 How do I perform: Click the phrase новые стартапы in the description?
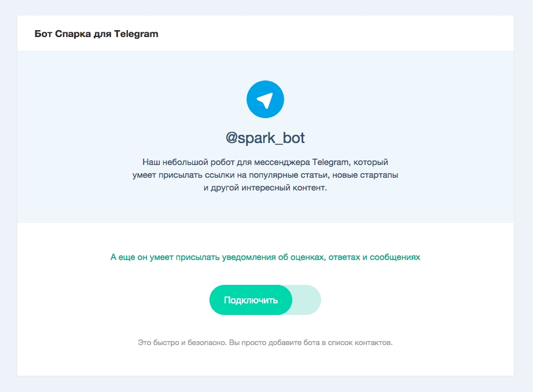[x=365, y=175]
